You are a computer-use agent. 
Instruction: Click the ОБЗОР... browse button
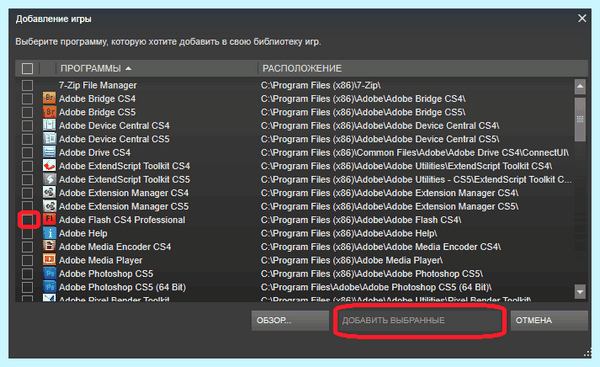point(290,320)
